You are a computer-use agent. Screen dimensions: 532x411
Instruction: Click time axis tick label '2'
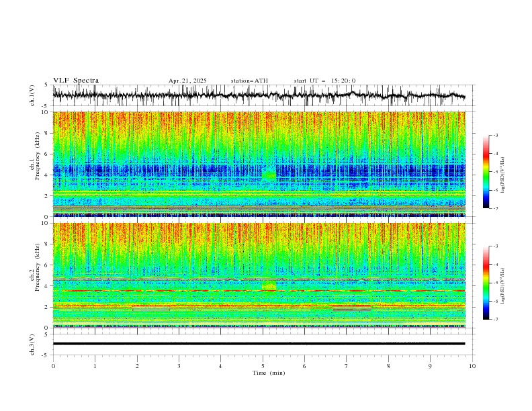(137, 366)
